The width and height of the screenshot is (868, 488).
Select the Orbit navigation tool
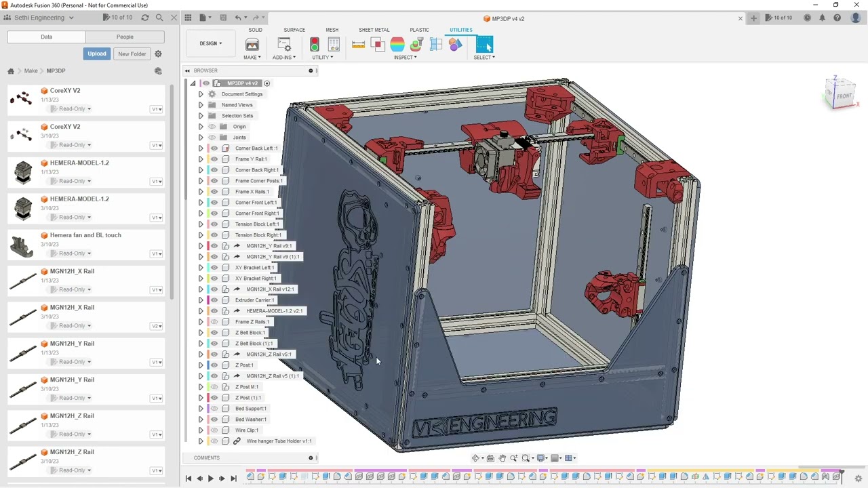click(477, 458)
